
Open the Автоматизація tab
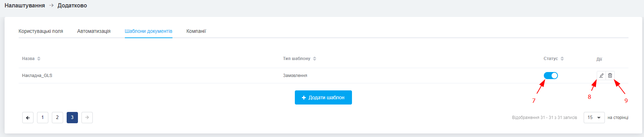pyautogui.click(x=94, y=31)
